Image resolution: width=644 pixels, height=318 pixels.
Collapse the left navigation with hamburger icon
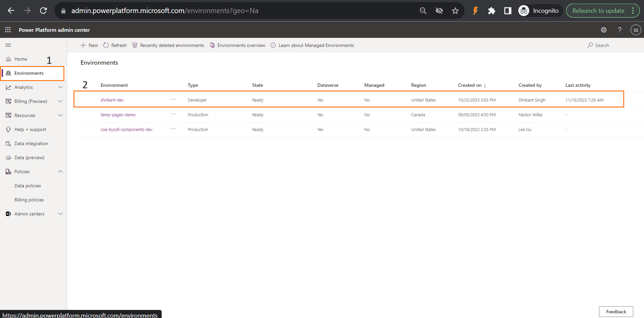tap(8, 45)
